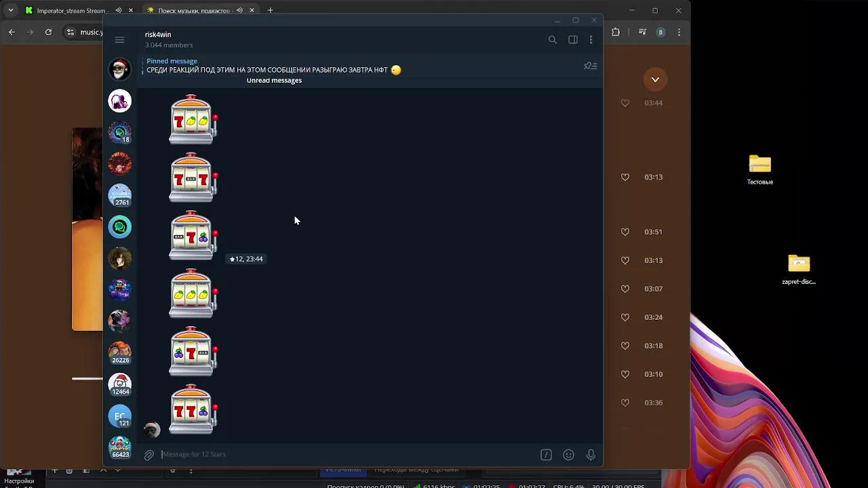The width and height of the screenshot is (868, 488).
Task: Like the track lasting 03:24
Action: point(625,317)
